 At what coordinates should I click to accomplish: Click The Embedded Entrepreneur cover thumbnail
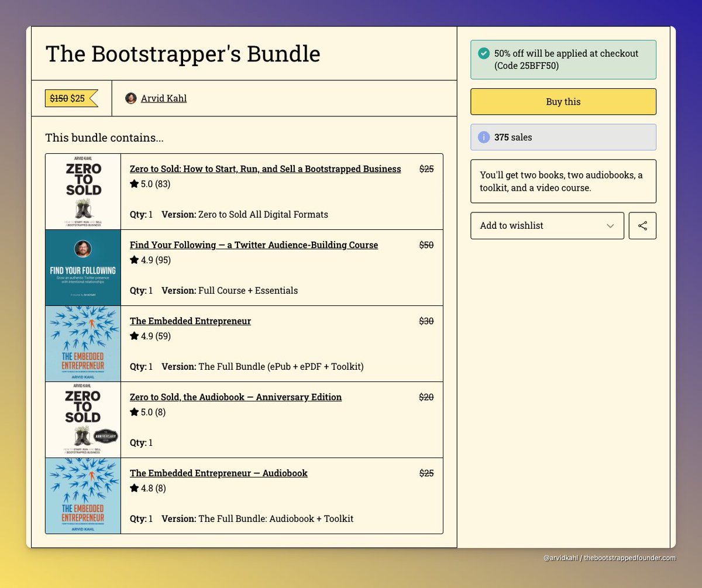point(82,343)
